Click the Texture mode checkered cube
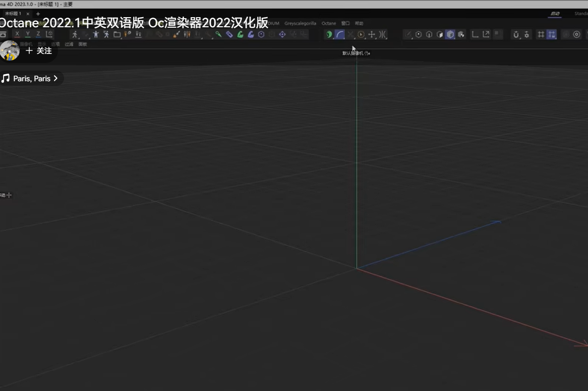588x391 pixels. tap(461, 34)
